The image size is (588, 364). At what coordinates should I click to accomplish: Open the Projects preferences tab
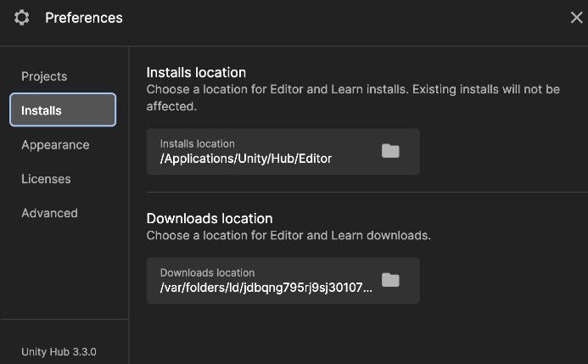(44, 76)
